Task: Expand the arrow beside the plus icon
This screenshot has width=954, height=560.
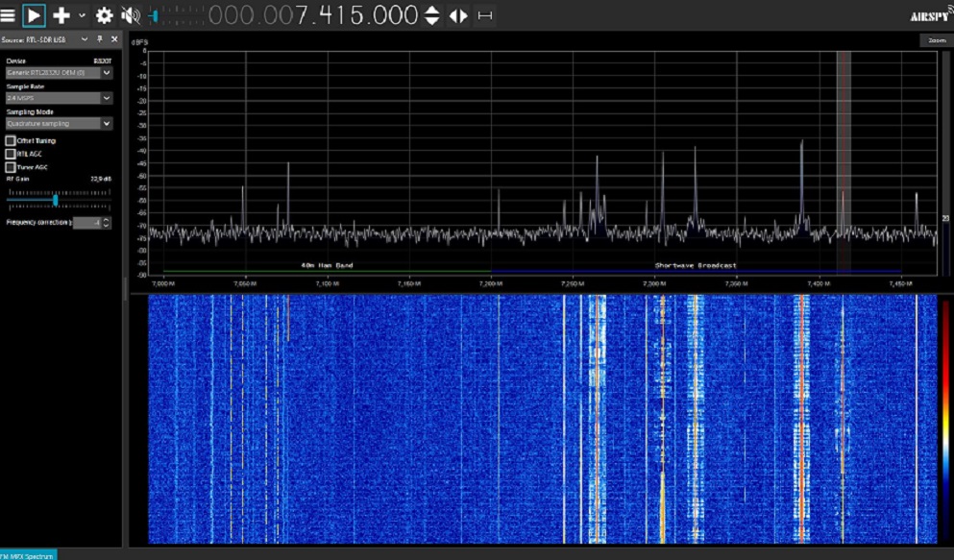Action: click(x=82, y=15)
